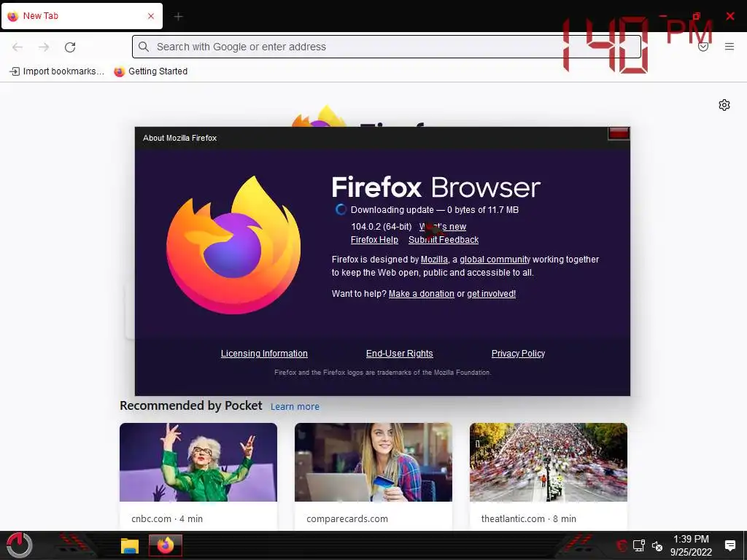Open File Explorer from the taskbar
Viewport: 747px width, 560px height.
point(130,545)
